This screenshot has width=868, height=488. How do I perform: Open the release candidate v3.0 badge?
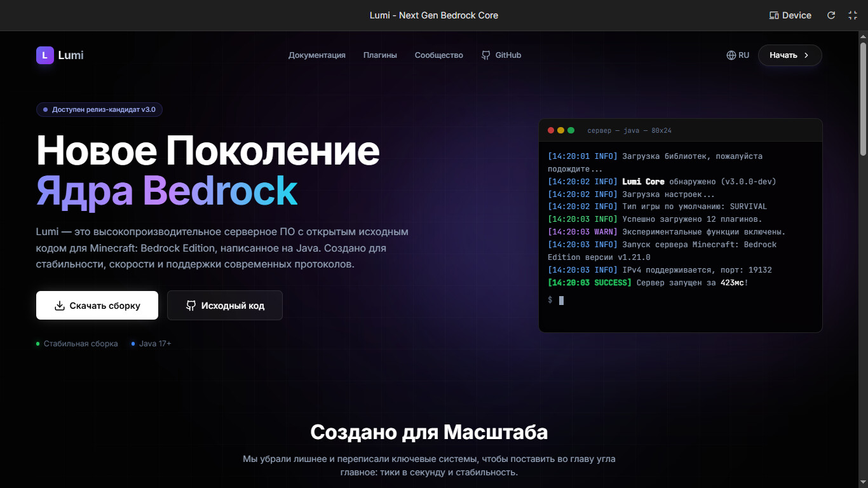click(x=99, y=109)
